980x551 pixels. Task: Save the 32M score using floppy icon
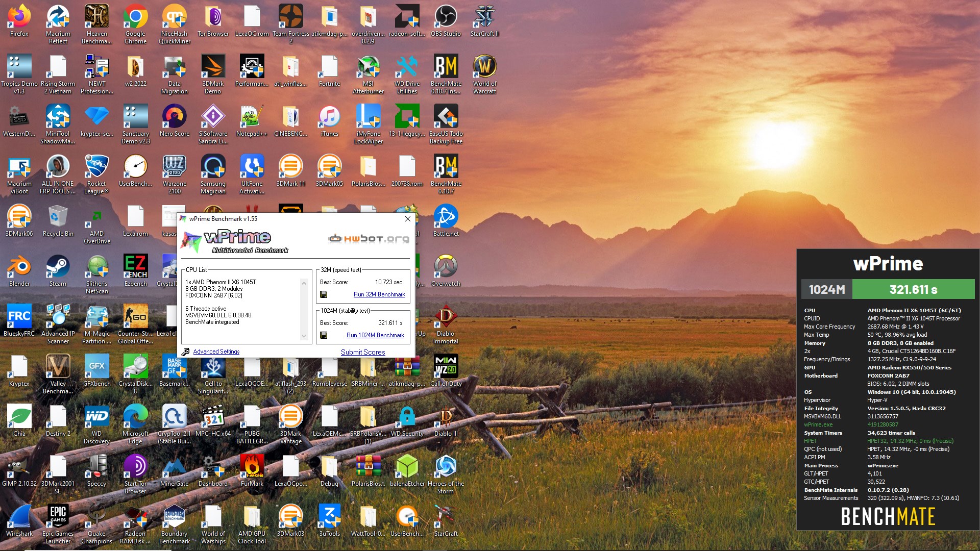click(x=323, y=294)
